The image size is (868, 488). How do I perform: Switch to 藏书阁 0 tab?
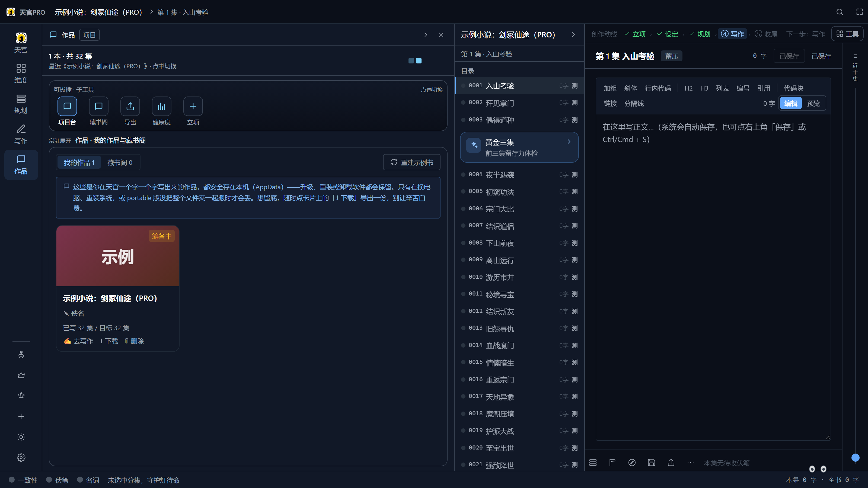coord(120,162)
